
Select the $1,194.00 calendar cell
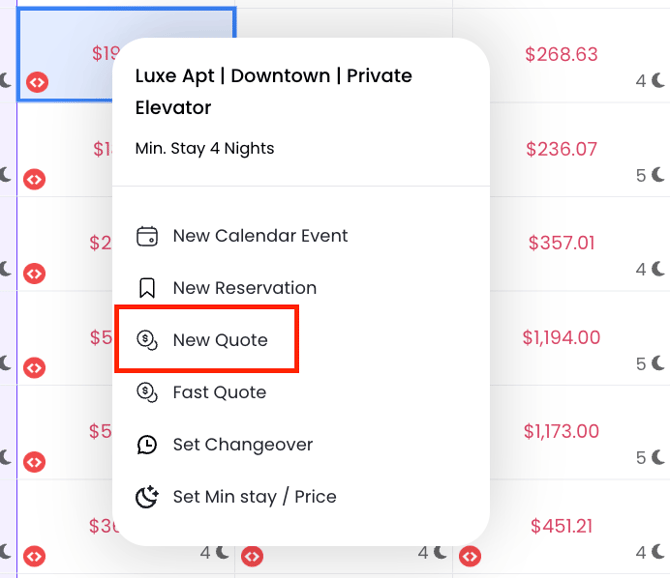click(x=561, y=337)
